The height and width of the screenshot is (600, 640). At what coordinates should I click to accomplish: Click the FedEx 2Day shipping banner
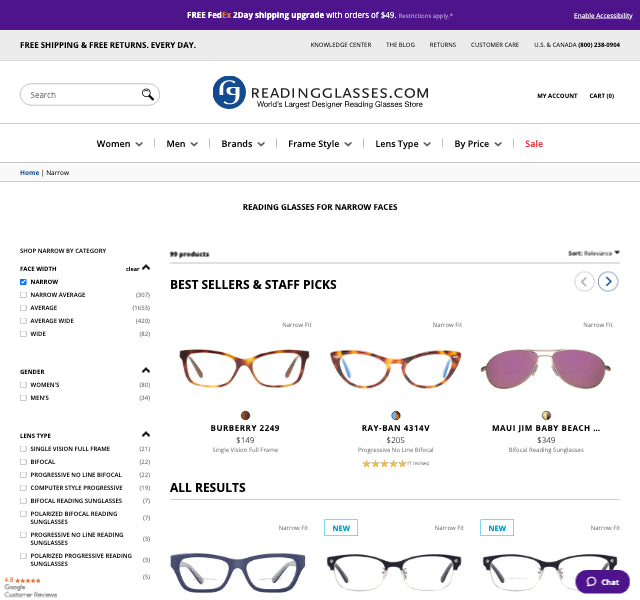[x=320, y=15]
